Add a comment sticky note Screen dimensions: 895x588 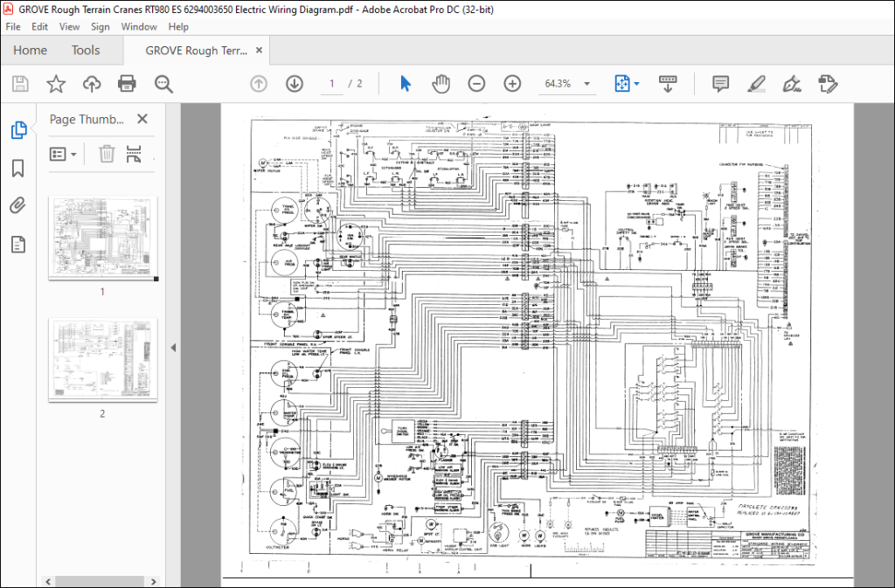(x=720, y=84)
